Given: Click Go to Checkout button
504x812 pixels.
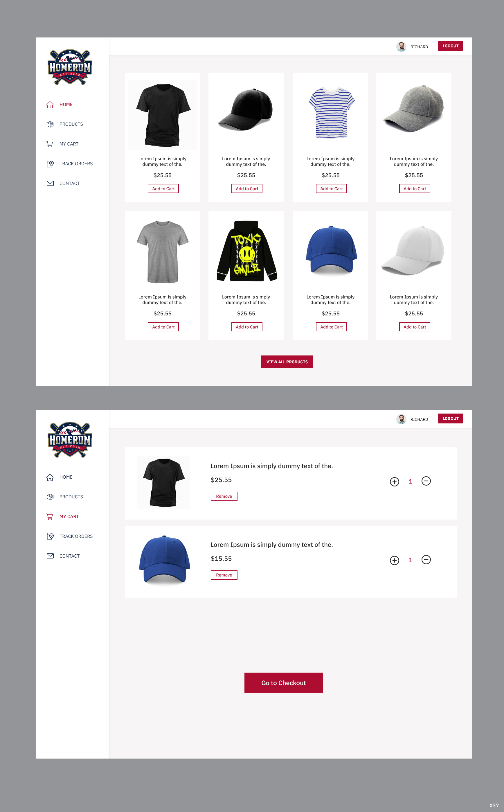Looking at the screenshot, I should coord(283,683).
